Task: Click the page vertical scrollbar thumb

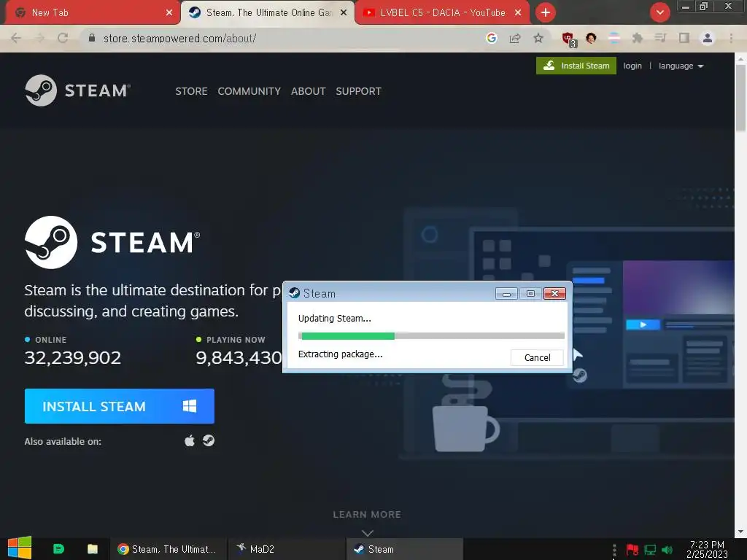Action: click(x=740, y=98)
